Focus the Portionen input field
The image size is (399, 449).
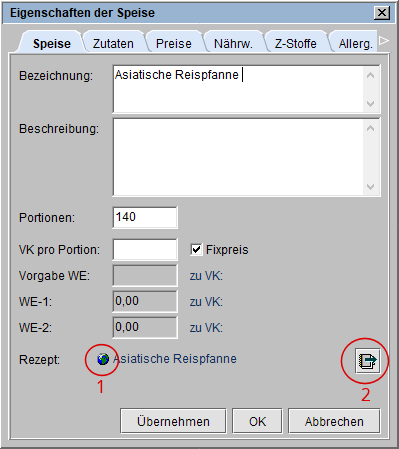tap(145, 217)
